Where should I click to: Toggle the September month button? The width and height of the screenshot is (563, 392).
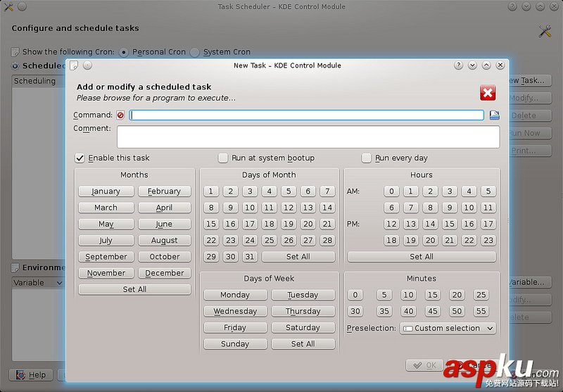106,257
